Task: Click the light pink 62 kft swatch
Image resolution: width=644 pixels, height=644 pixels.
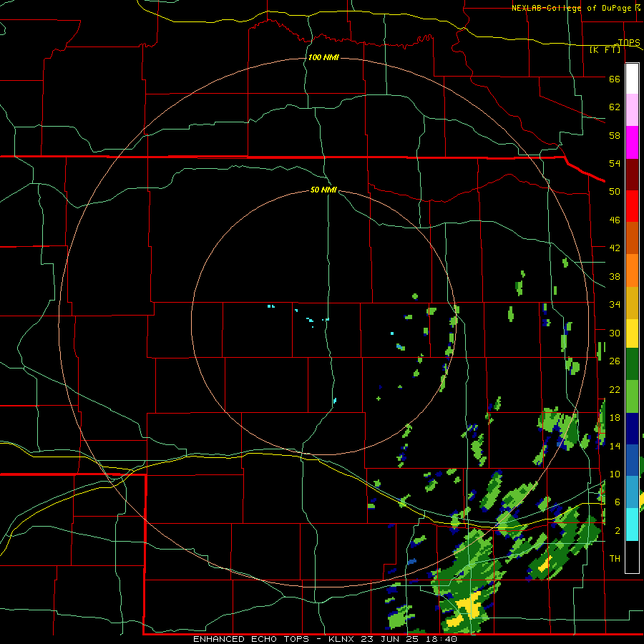Action: coord(632,110)
